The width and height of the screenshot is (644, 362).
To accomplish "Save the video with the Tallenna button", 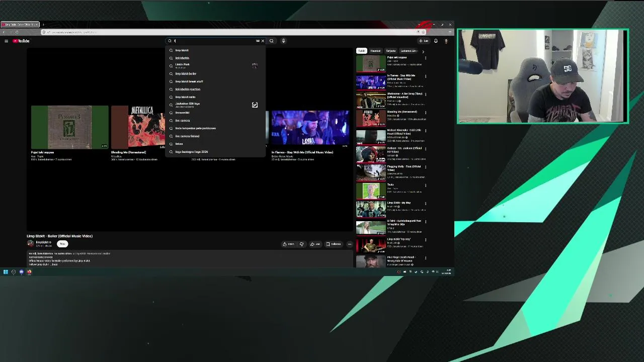I will [x=334, y=244].
